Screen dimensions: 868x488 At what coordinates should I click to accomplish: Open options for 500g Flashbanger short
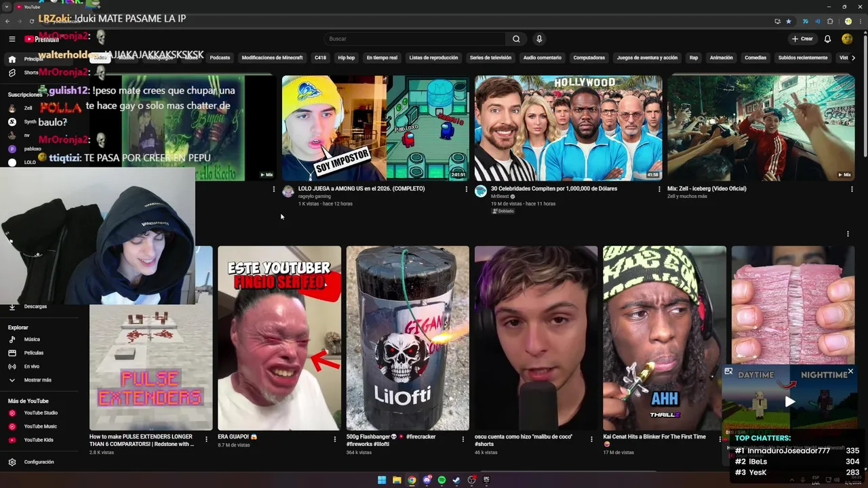point(463,439)
